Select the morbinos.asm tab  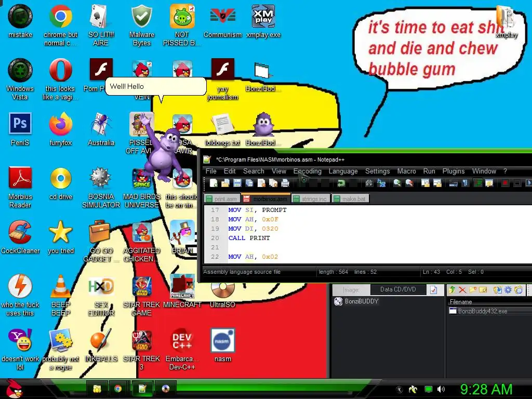pos(266,198)
